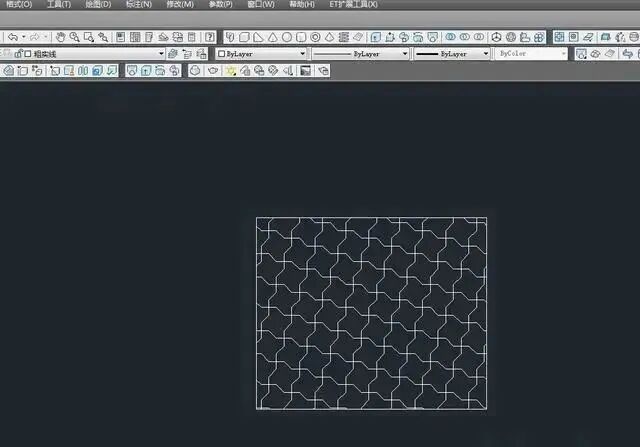Toggle the layer lock padlock icon
The image size is (640, 447).
point(18,53)
